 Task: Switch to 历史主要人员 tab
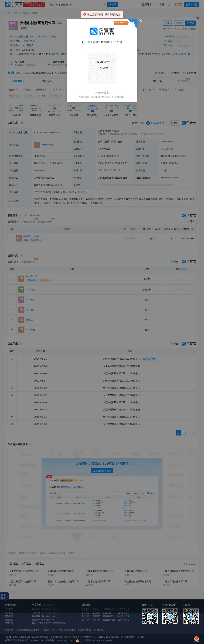tap(28, 262)
